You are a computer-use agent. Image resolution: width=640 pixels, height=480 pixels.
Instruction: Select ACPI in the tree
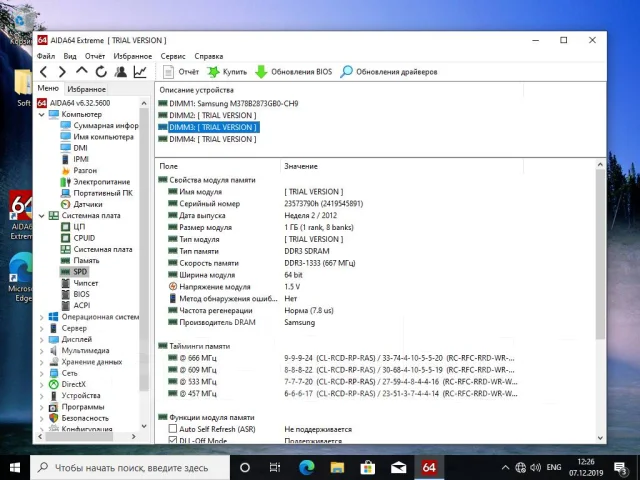click(x=76, y=305)
